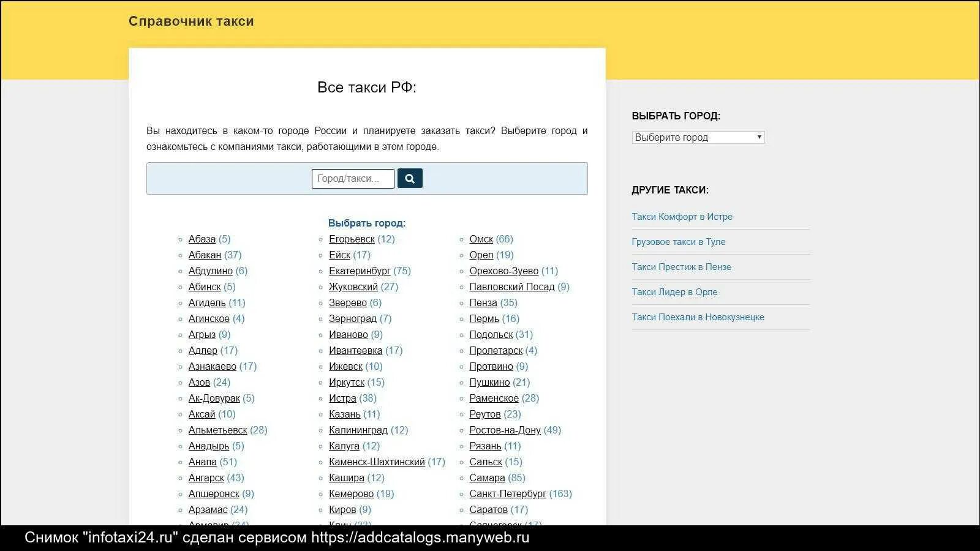Viewport: 980px width, 551px height.
Task: Select city Адлер
Action: point(203,351)
